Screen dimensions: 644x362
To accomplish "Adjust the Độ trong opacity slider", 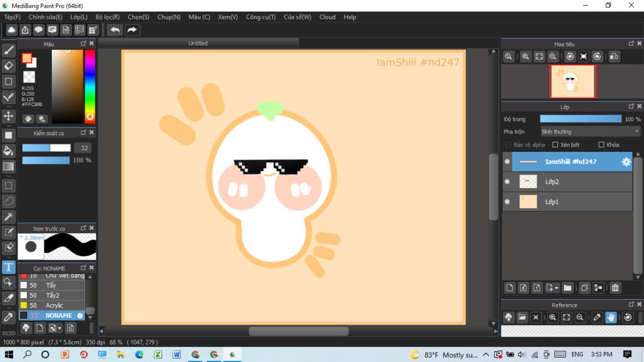I will pos(580,119).
